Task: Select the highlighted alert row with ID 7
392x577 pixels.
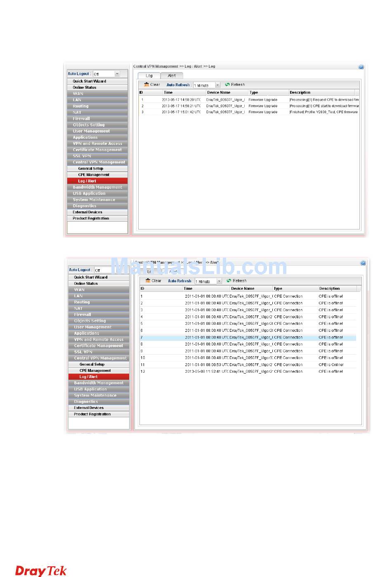Action: [248, 338]
